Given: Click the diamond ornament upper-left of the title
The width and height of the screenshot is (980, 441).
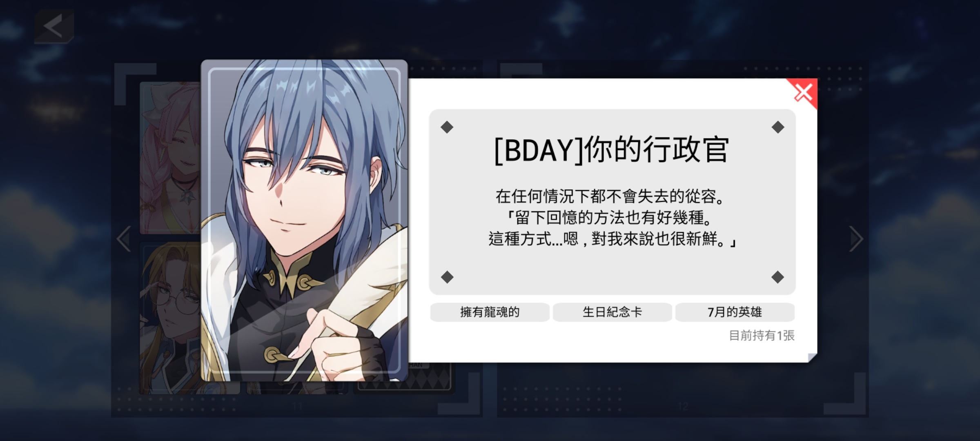Looking at the screenshot, I should coord(447,127).
